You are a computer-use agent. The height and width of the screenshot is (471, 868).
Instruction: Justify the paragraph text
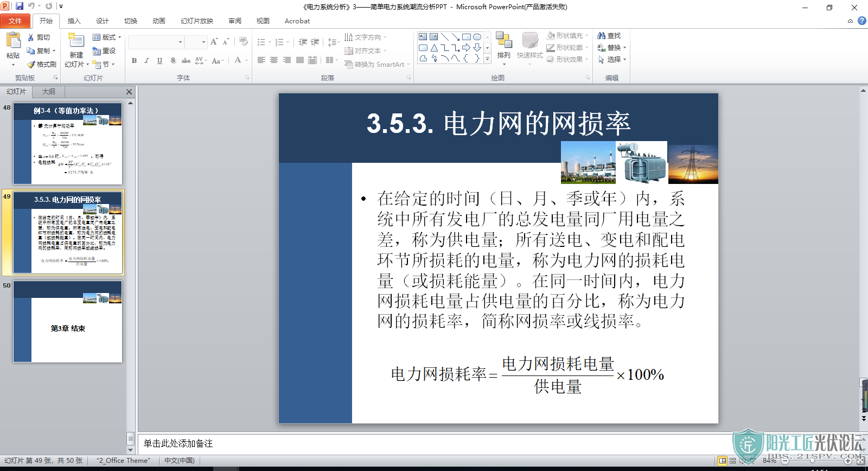click(300, 60)
